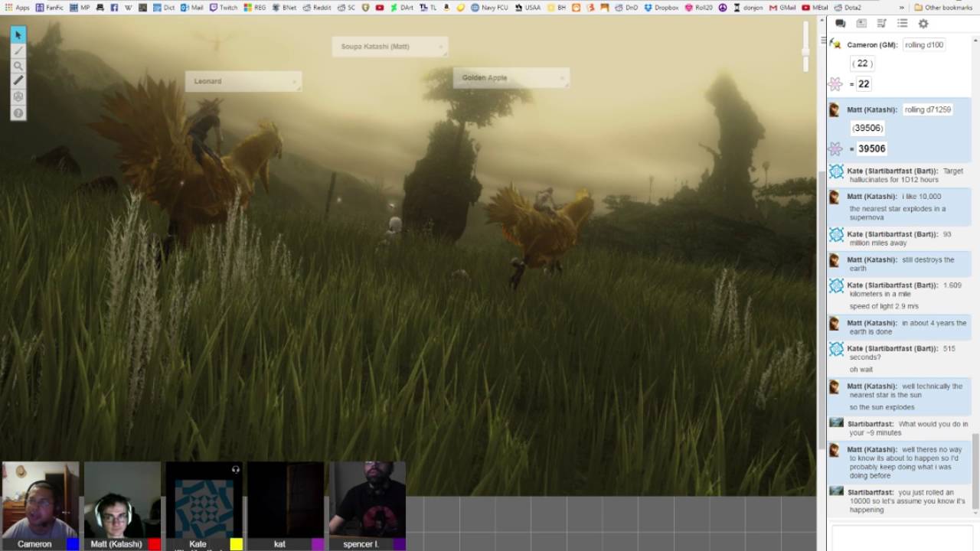Open the USAA bookmark
The image size is (980, 551).
(x=528, y=8)
